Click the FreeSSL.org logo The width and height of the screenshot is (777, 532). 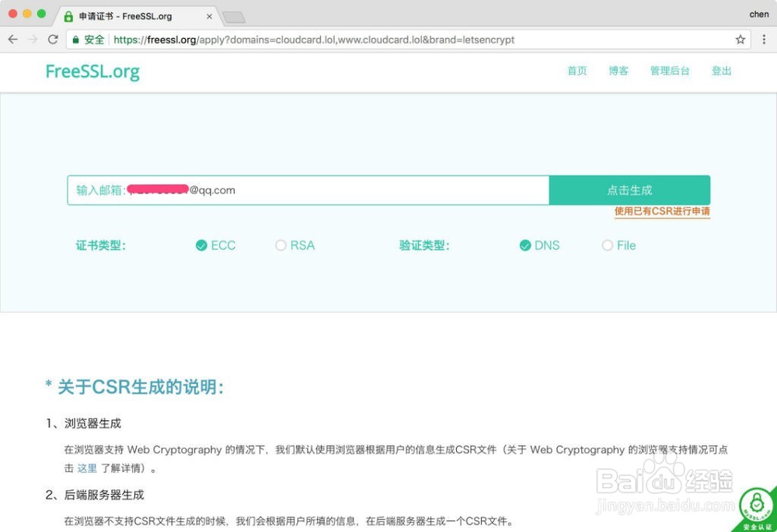pyautogui.click(x=92, y=71)
